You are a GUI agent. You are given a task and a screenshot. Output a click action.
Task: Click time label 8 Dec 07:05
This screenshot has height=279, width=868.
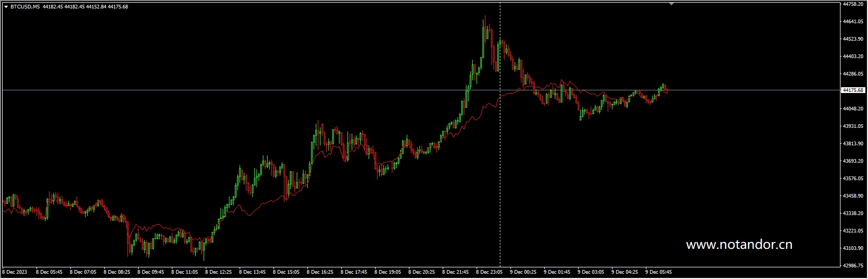click(83, 273)
